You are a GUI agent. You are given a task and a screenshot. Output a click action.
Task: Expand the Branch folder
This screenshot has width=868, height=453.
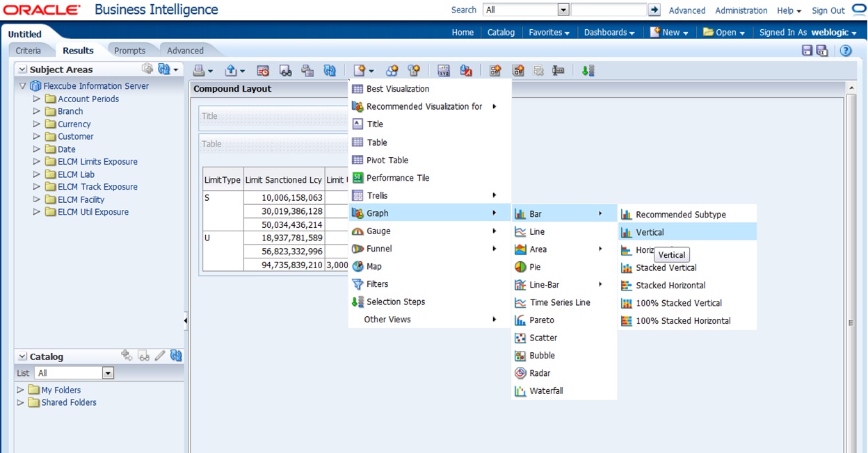click(37, 111)
